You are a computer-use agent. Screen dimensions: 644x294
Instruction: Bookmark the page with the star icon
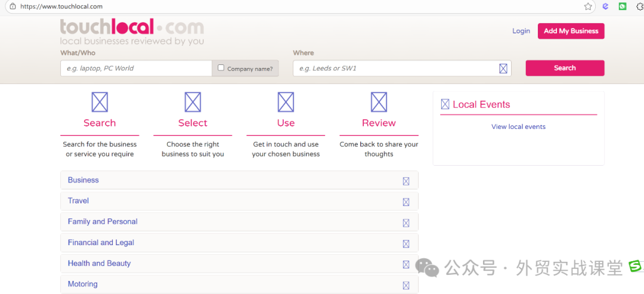coord(588,7)
